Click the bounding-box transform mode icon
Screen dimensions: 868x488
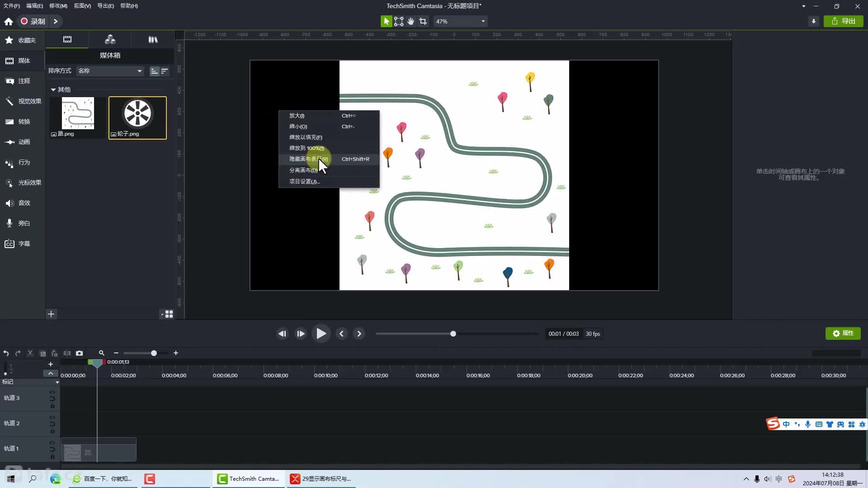pos(398,21)
